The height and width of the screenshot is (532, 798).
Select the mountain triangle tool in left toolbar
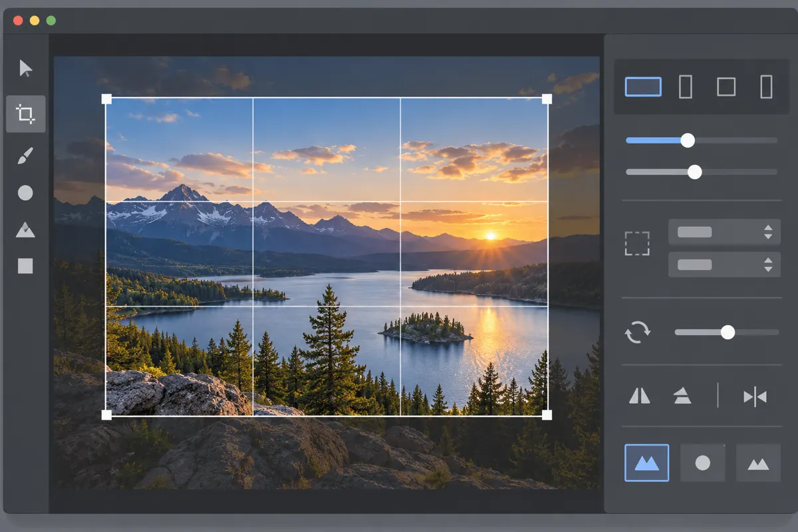(x=25, y=230)
